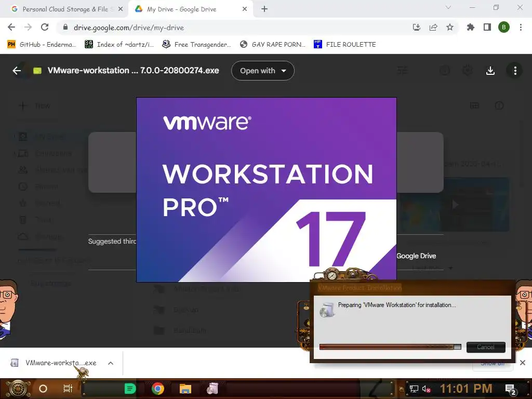Open the Chrome three-dot menu
532x399 pixels.
[x=521, y=28]
